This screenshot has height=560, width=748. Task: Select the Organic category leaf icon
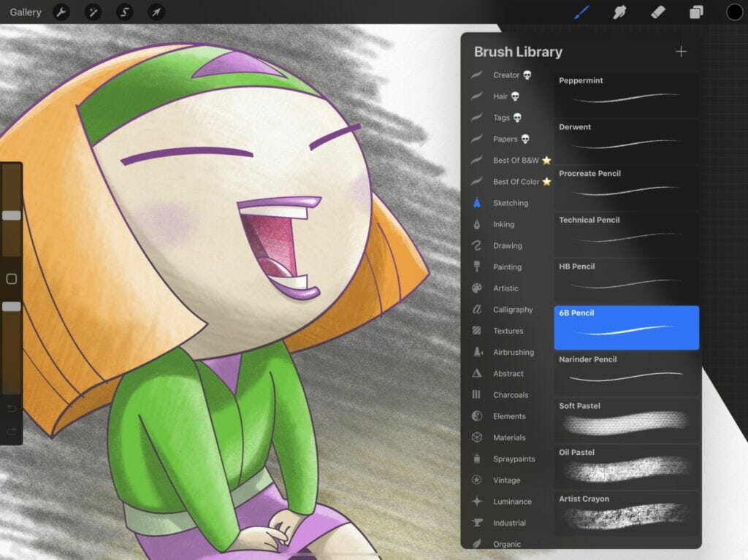coord(476,543)
